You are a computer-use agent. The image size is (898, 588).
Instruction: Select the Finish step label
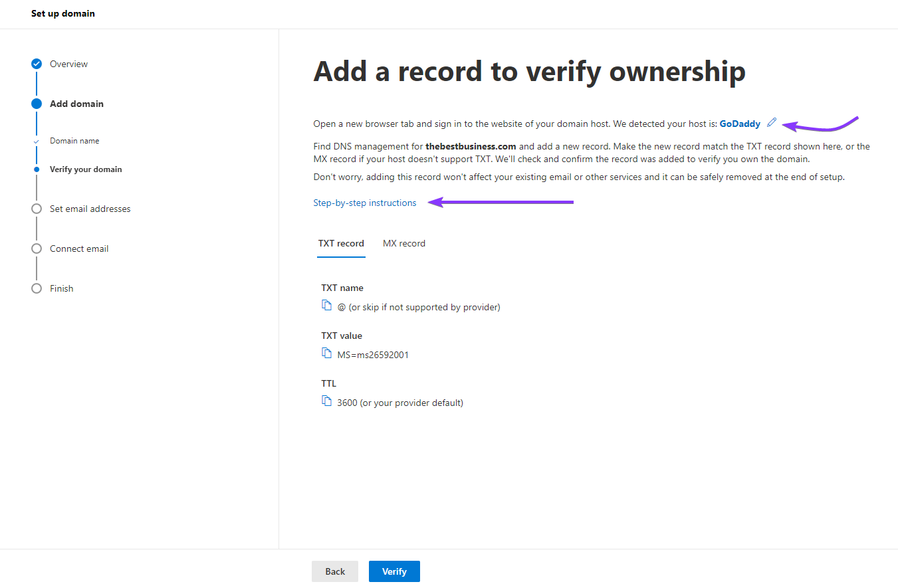pos(62,289)
